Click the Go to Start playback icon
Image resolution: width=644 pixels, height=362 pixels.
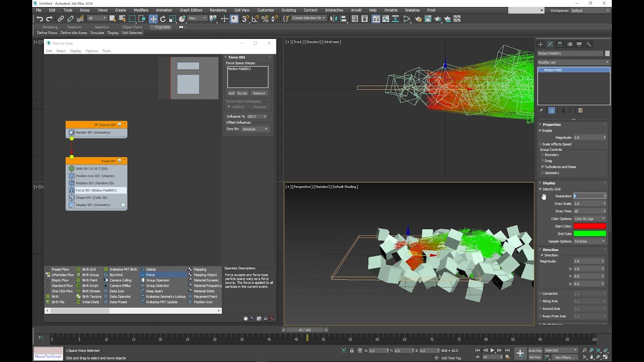[477, 350]
